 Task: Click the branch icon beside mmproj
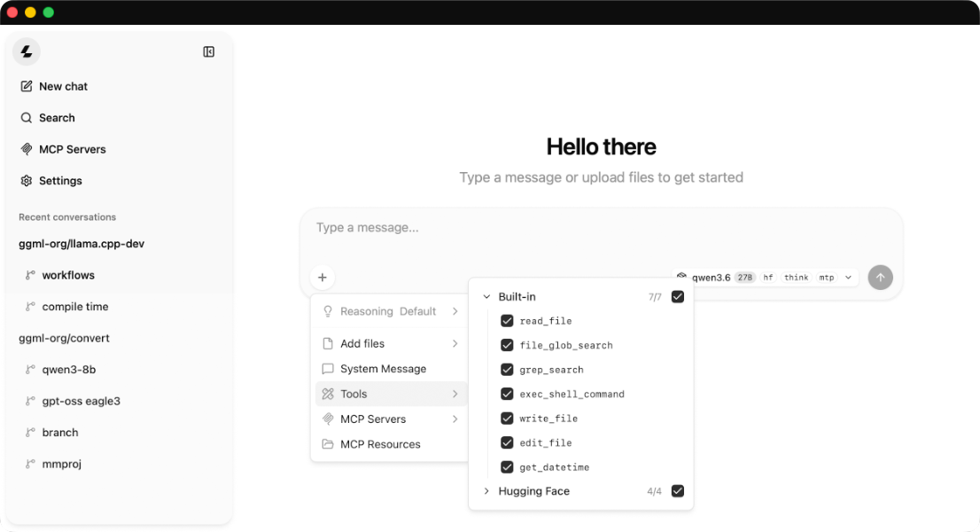(x=30, y=464)
